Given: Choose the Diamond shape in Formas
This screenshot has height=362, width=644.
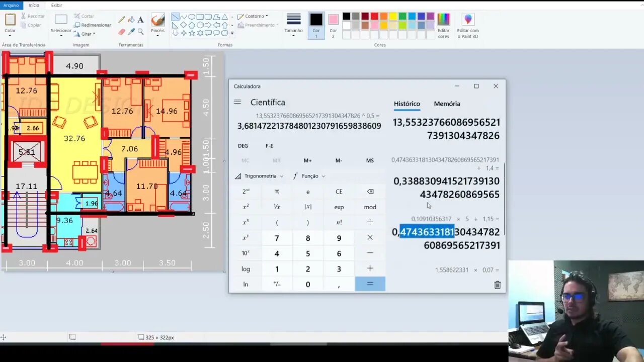Looking at the screenshot, I should 184,25.
